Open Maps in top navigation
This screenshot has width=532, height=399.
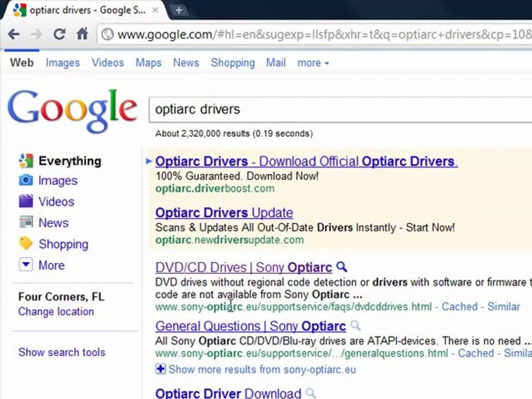point(149,63)
